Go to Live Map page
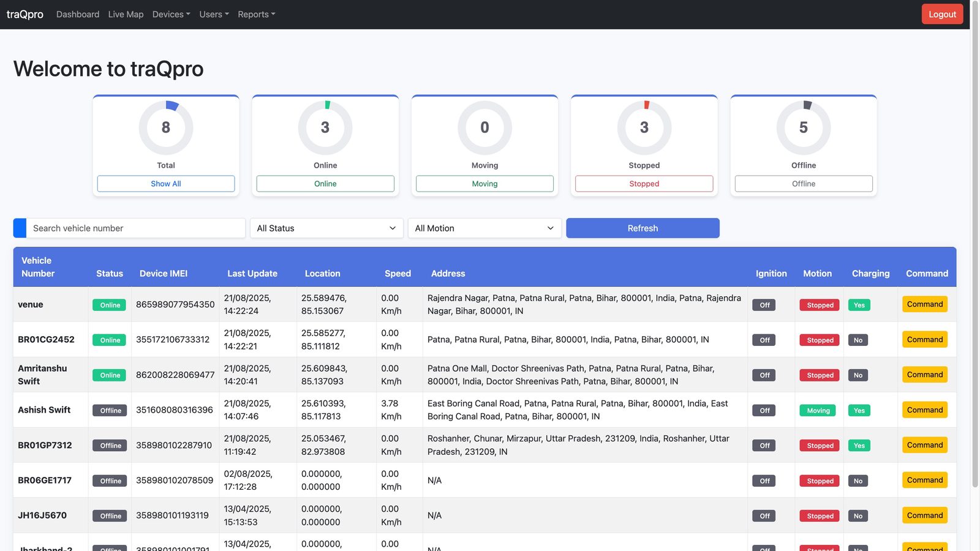The width and height of the screenshot is (980, 551). pos(126,14)
